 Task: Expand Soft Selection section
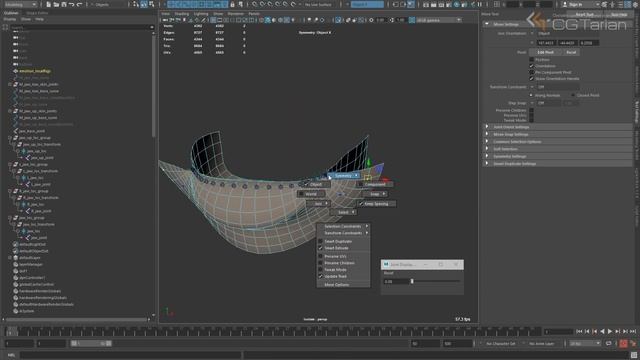click(557, 149)
